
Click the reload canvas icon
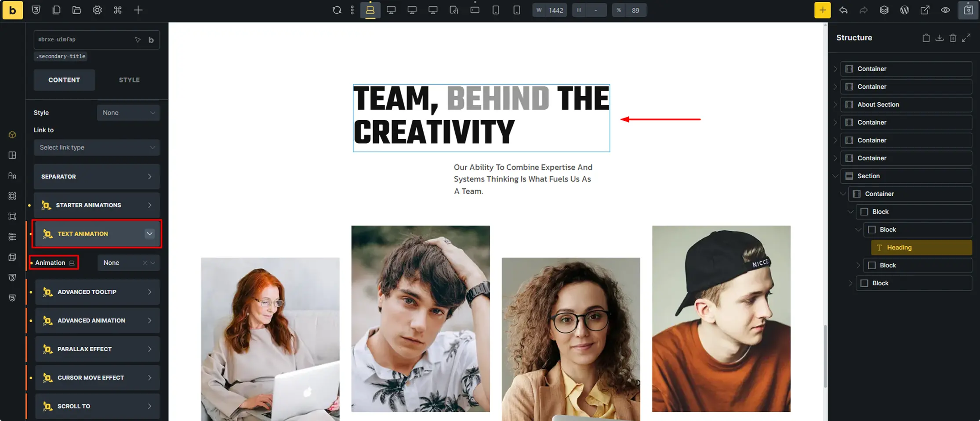pos(337,10)
